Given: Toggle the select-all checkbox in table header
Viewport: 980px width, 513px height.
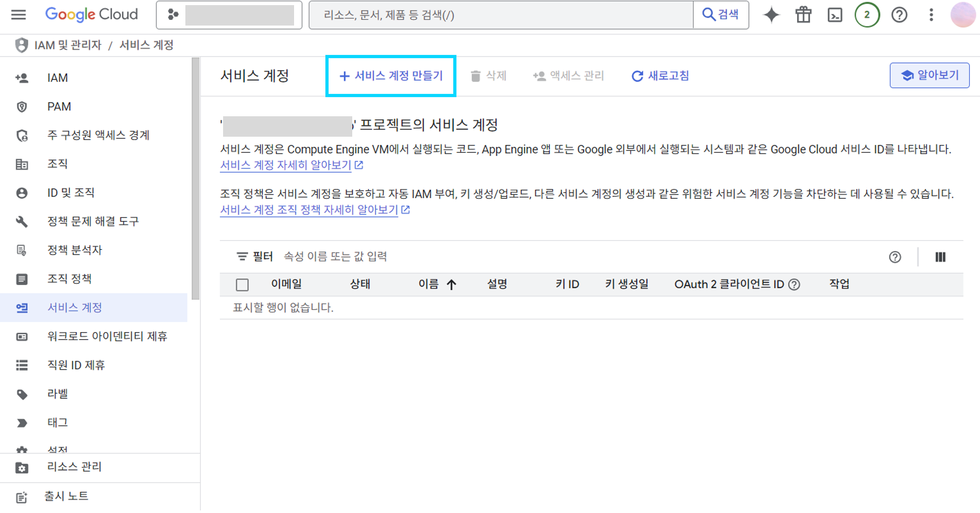Looking at the screenshot, I should [242, 285].
